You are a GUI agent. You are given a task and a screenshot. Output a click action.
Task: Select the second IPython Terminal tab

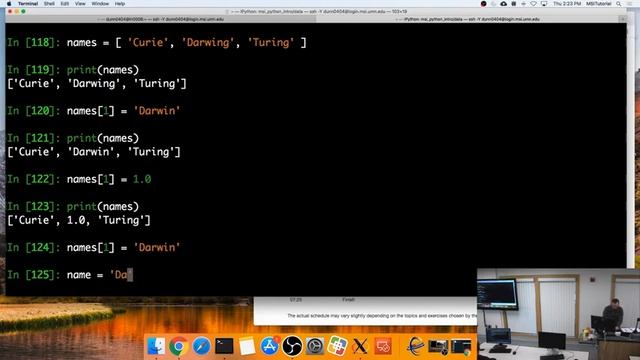(468, 19)
